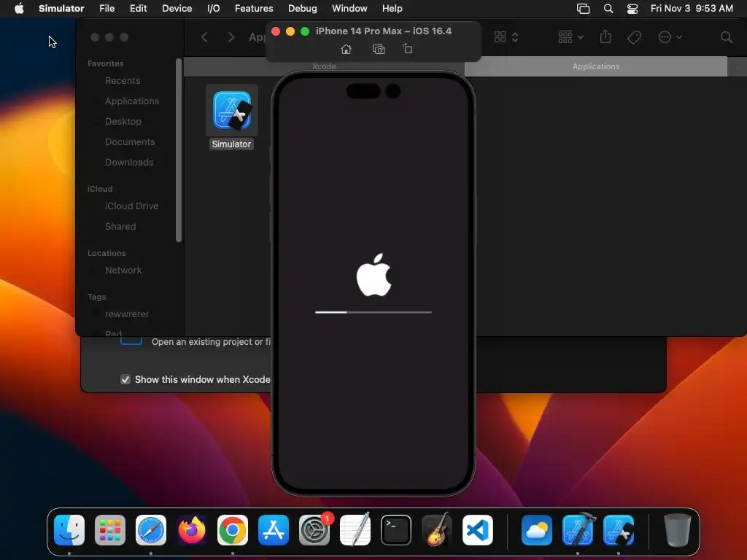Go back in Finder window
The height and width of the screenshot is (560, 747).
204,37
